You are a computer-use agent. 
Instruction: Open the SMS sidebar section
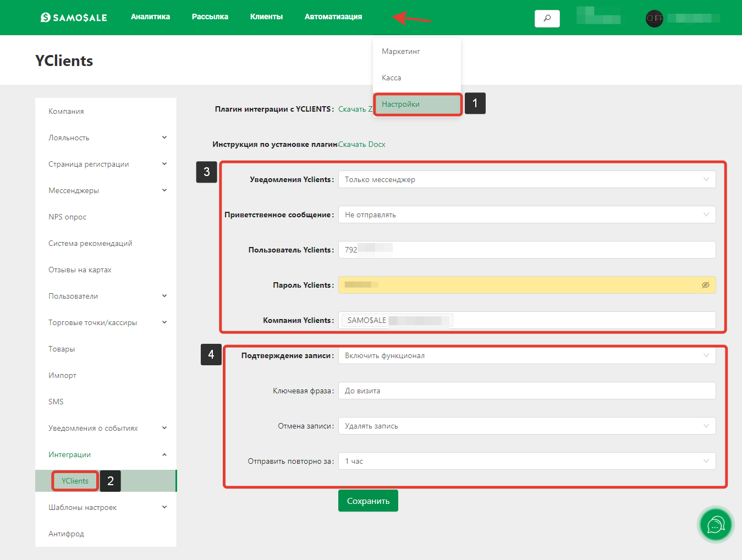click(x=106, y=402)
